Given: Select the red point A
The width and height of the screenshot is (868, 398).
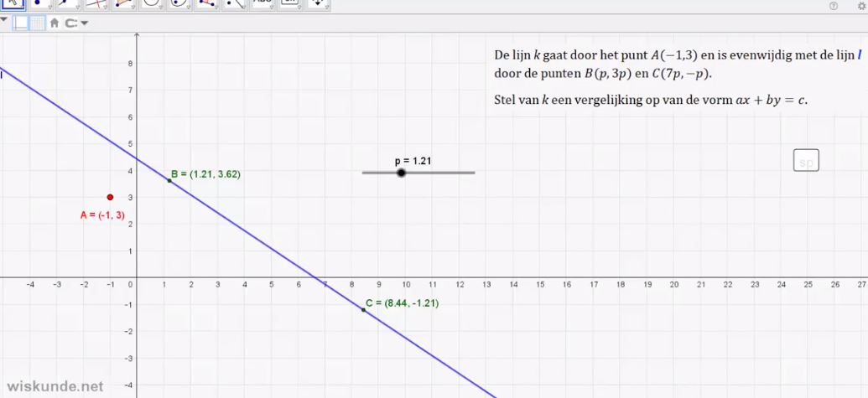Looking at the screenshot, I should coord(110,198).
